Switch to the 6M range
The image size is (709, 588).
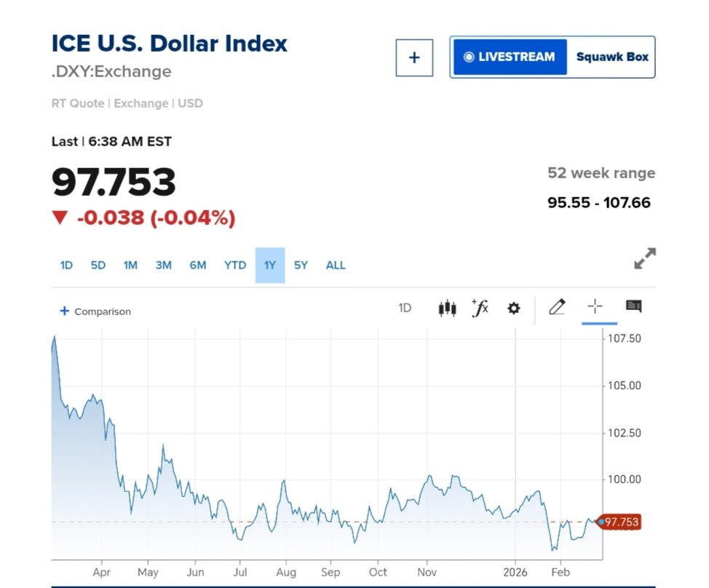tap(198, 265)
